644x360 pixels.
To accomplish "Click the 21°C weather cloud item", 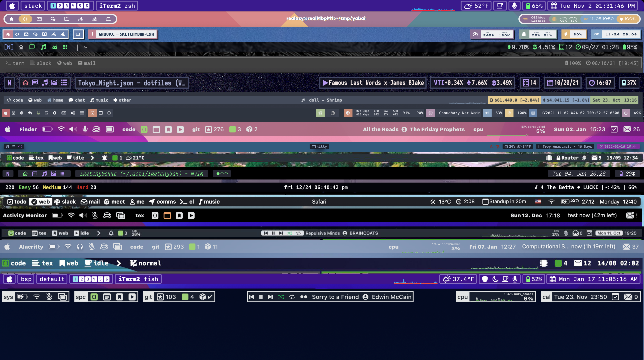I will click(x=135, y=158).
